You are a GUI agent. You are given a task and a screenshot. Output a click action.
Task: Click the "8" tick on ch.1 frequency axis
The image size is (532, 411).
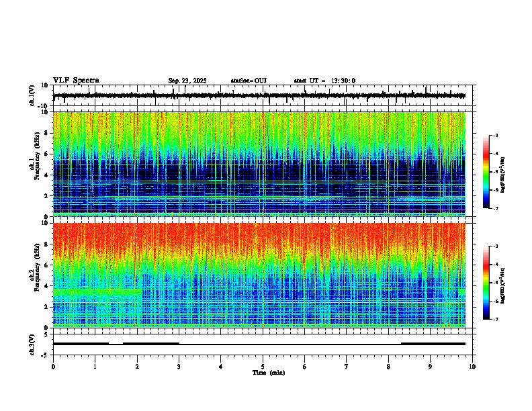pyautogui.click(x=46, y=133)
